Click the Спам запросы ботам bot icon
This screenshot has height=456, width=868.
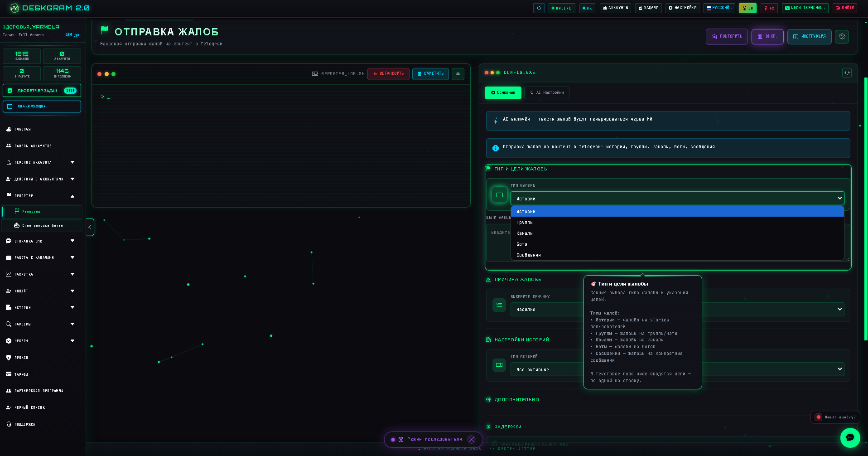click(17, 225)
